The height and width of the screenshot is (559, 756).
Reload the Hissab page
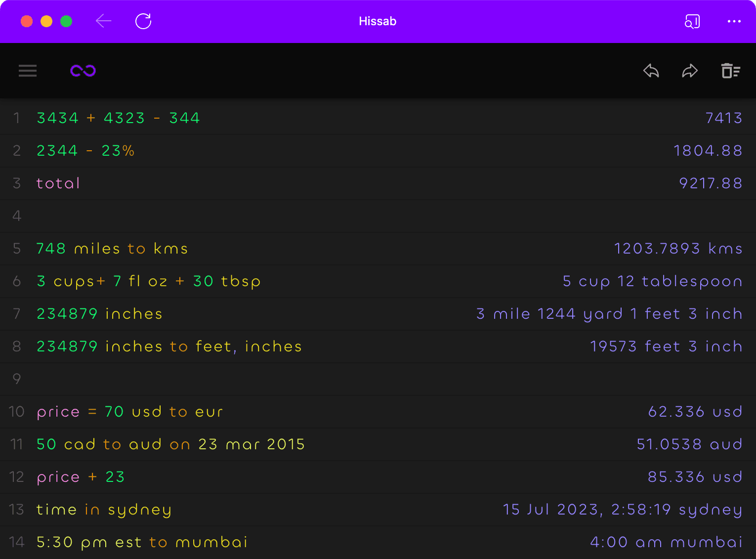143,21
